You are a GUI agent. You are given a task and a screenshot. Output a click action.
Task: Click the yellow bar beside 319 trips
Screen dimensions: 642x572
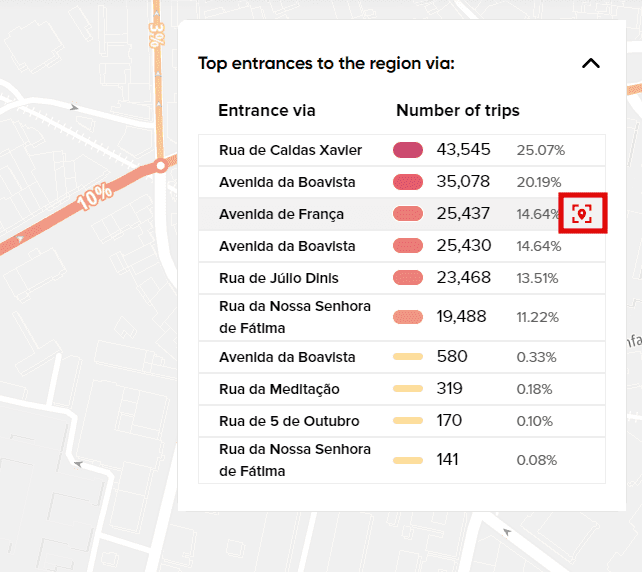[408, 389]
